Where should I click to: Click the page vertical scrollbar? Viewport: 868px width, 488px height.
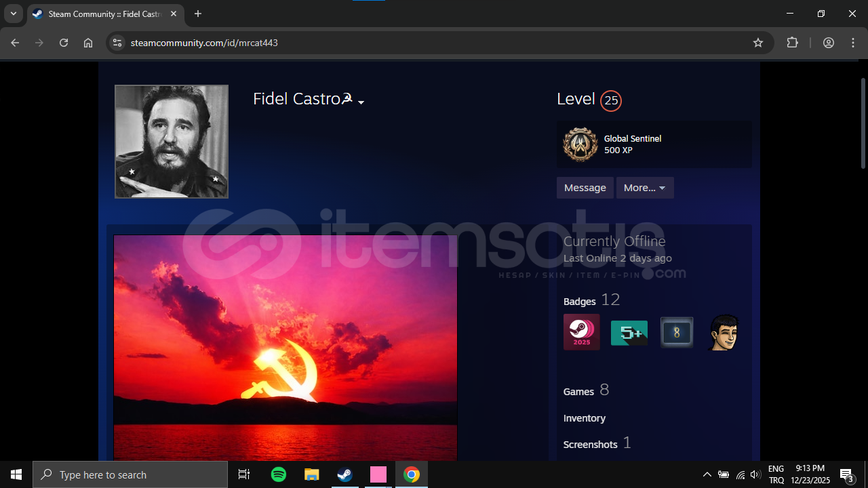pos(863,122)
